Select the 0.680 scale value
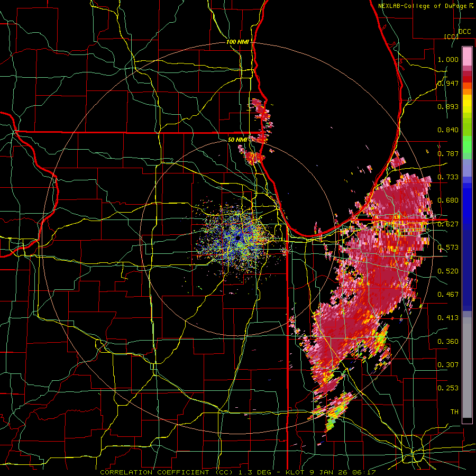Image resolution: width=476 pixels, height=476 pixels. [x=448, y=200]
